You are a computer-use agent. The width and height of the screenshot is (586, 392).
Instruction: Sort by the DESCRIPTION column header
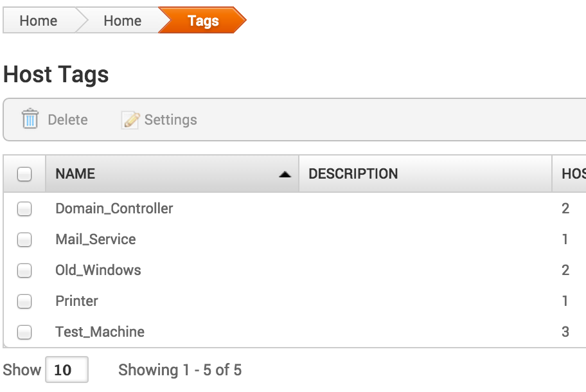point(353,174)
